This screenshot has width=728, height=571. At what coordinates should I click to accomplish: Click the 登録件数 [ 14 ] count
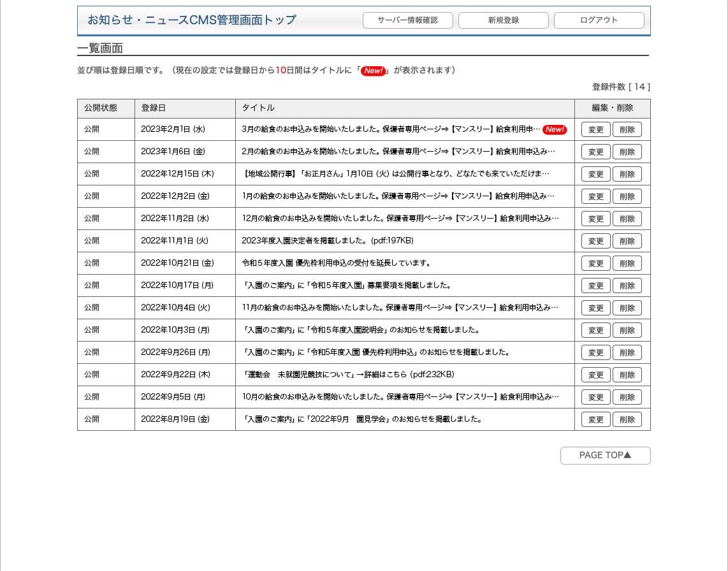click(621, 87)
